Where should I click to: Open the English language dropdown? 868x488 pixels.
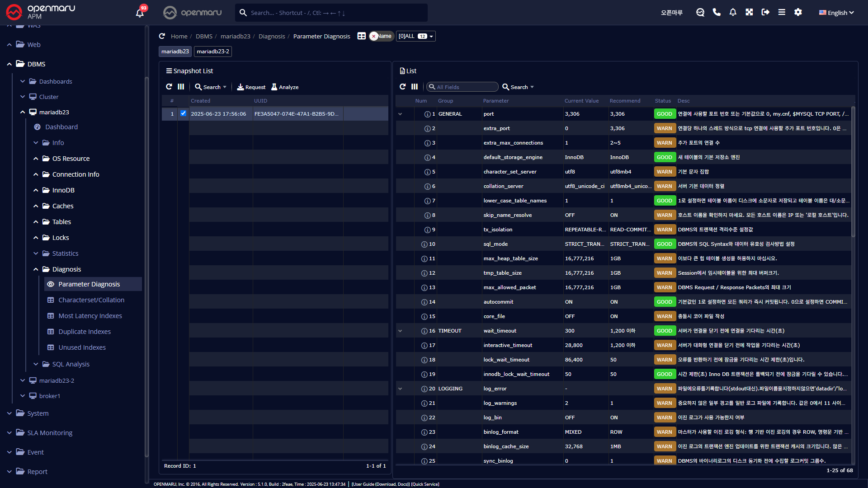pyautogui.click(x=836, y=13)
